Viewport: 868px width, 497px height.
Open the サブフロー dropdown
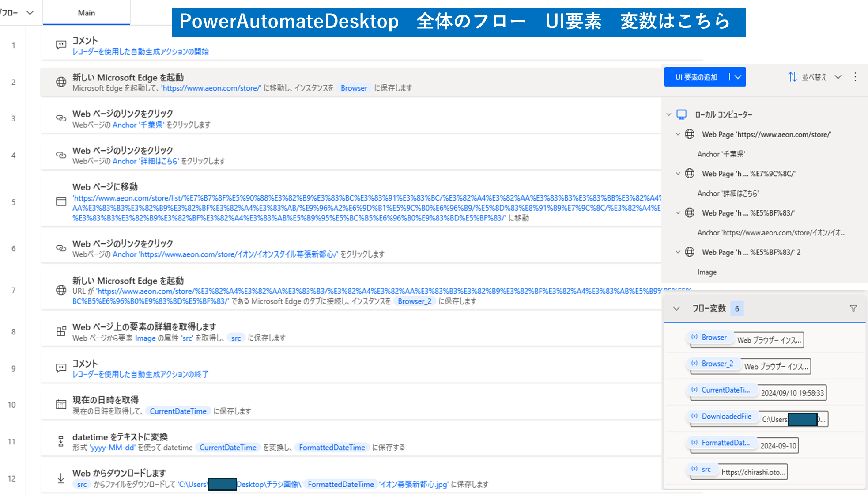[x=30, y=12]
